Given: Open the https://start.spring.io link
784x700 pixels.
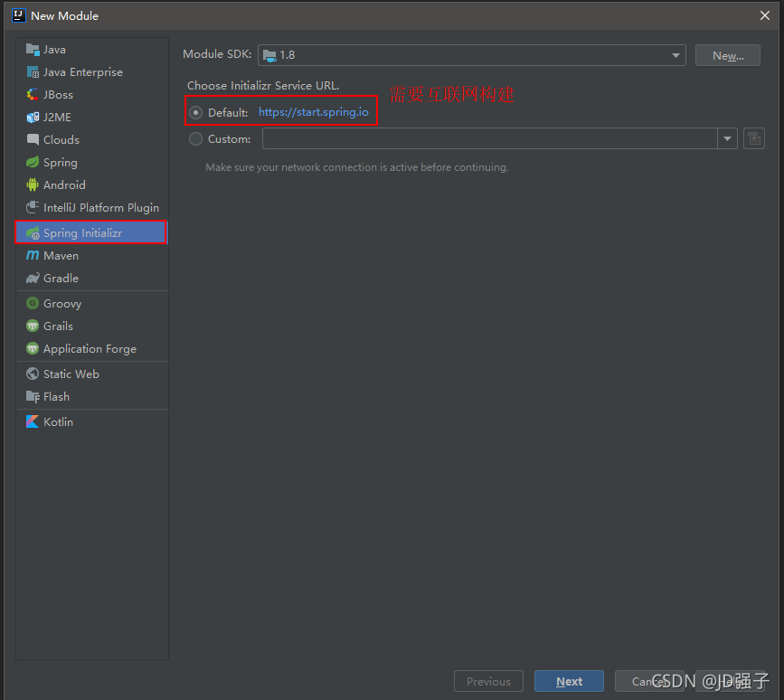Looking at the screenshot, I should coord(314,112).
